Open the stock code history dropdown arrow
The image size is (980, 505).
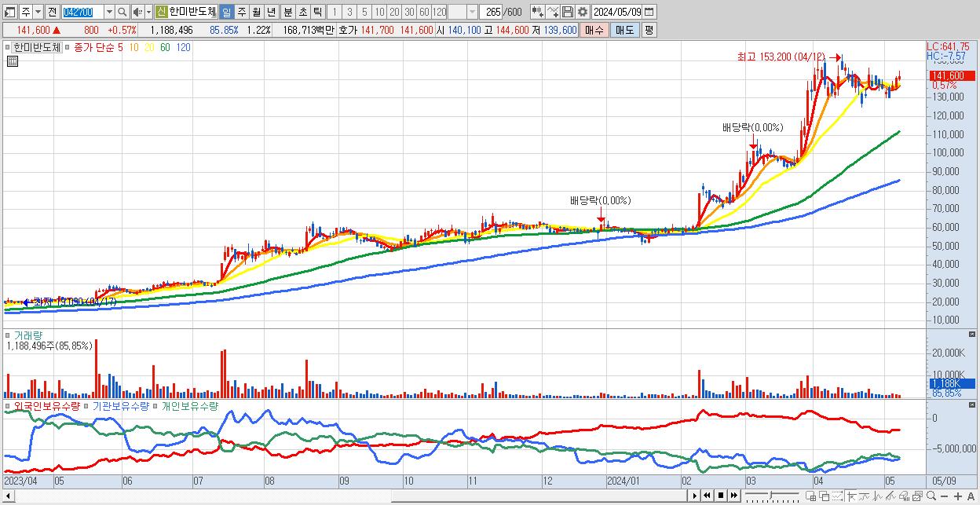(x=109, y=12)
